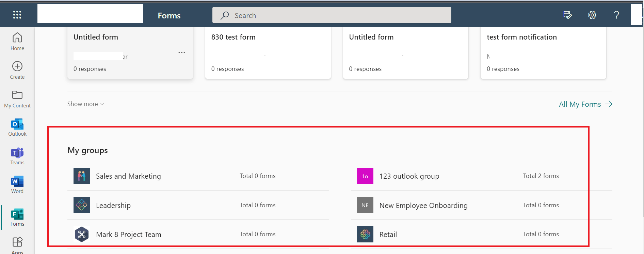Open the Sales and Marketing group
Screen dimensions: 644x254
tap(128, 176)
